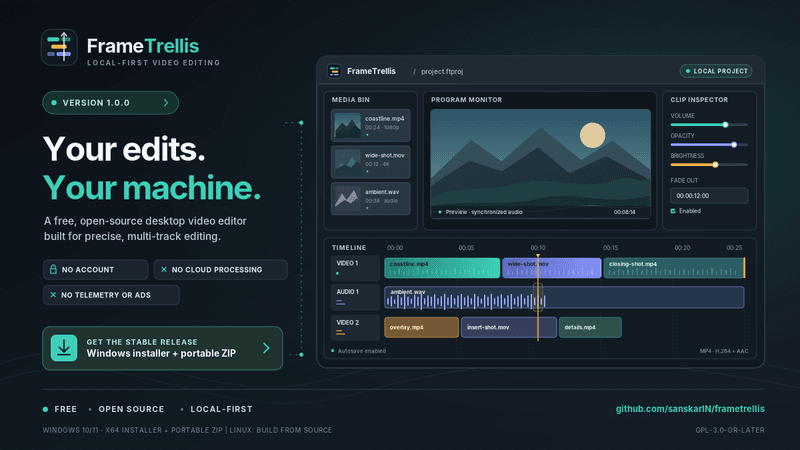Click the Autosave enabled status text
Viewport: 800px width, 450px height.
pos(362,351)
